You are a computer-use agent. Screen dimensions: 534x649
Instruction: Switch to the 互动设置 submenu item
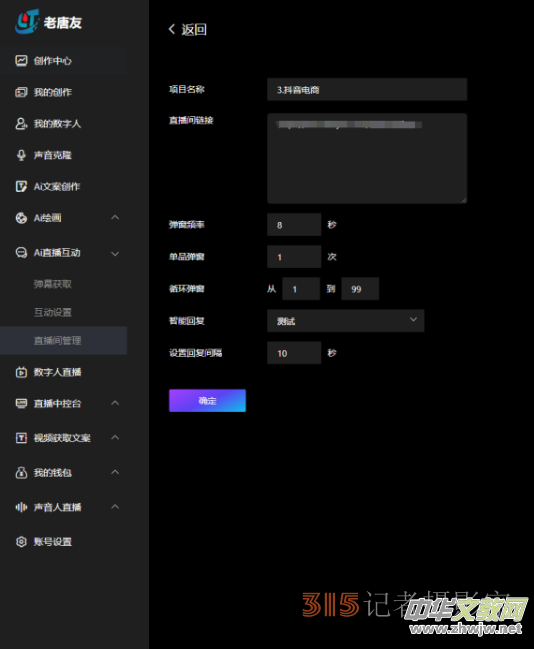[x=53, y=312]
